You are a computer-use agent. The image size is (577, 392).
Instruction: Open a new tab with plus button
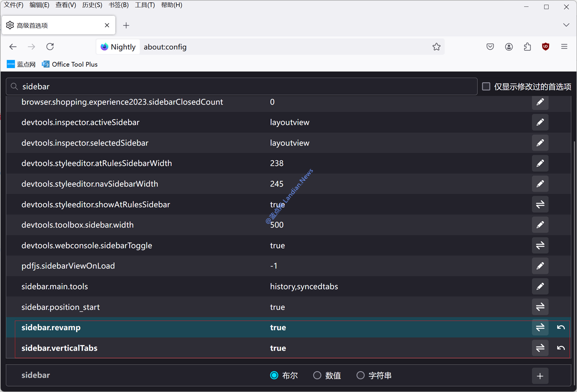click(x=126, y=25)
